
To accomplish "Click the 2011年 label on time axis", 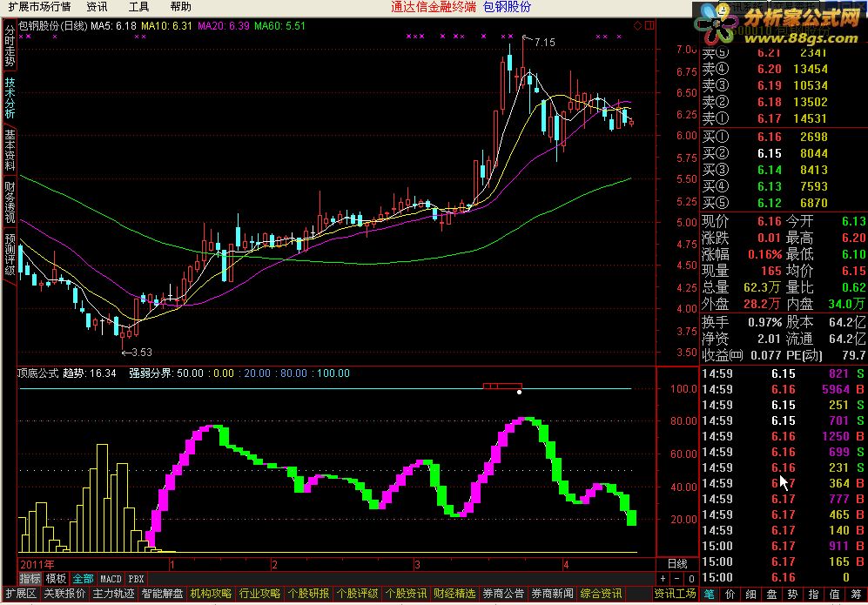I will pos(37,565).
